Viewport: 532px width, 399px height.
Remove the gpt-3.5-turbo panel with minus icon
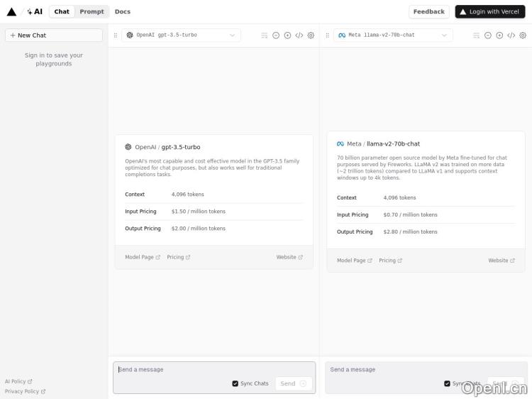click(x=276, y=35)
